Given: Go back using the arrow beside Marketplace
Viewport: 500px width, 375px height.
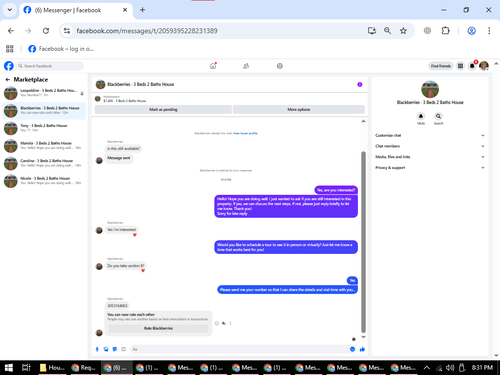Looking at the screenshot, I should [8, 79].
